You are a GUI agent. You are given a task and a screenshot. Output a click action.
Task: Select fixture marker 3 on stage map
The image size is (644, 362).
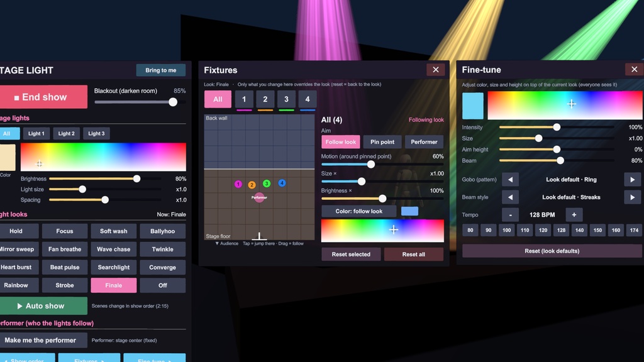click(x=267, y=184)
